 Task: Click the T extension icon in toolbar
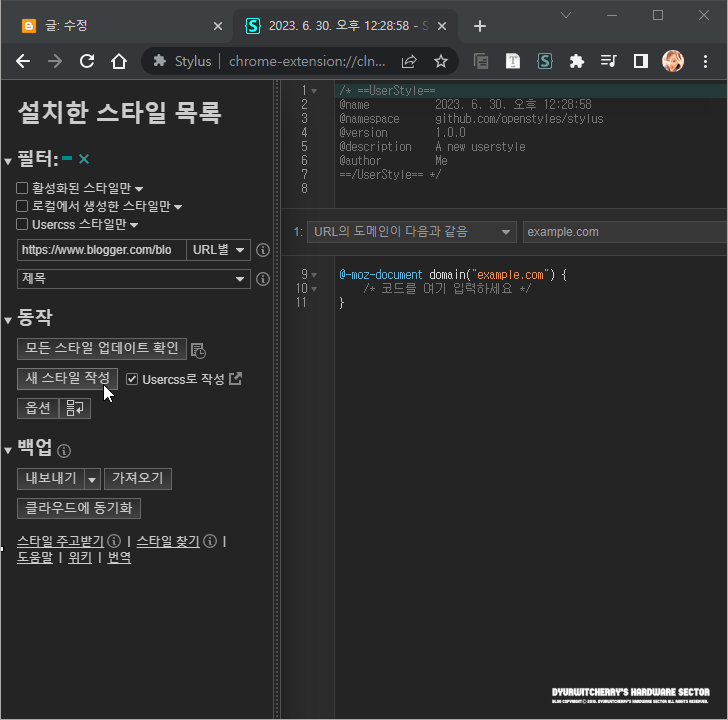(x=513, y=61)
